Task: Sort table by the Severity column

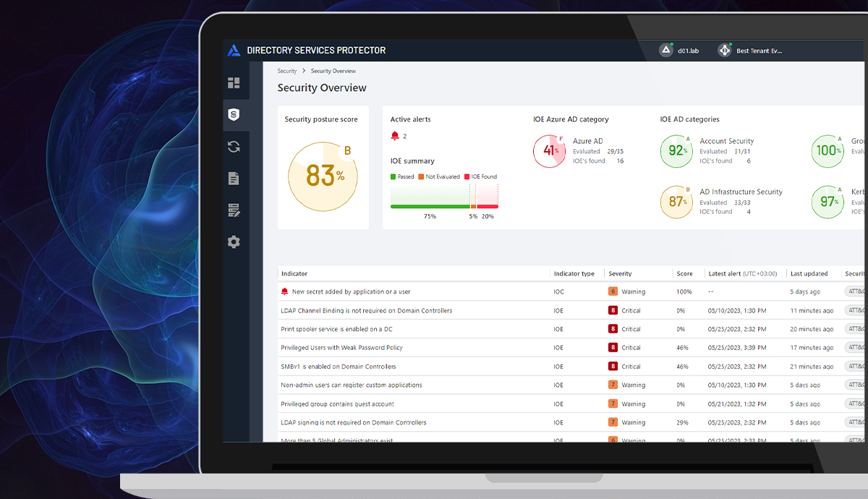Action: pyautogui.click(x=620, y=273)
